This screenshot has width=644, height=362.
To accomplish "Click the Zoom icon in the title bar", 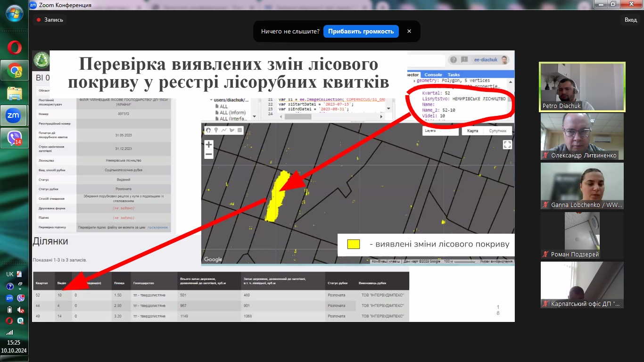I will 33,5.
